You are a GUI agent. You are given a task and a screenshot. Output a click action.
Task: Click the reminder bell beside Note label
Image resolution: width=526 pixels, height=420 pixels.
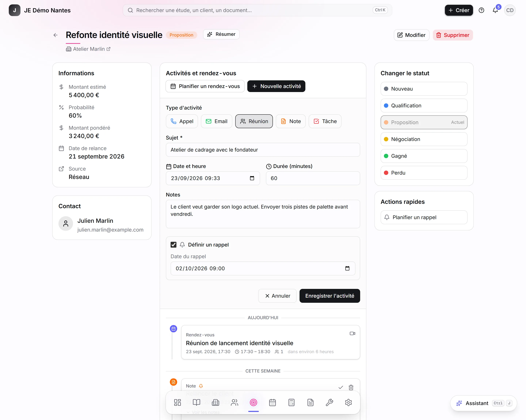coord(201,386)
